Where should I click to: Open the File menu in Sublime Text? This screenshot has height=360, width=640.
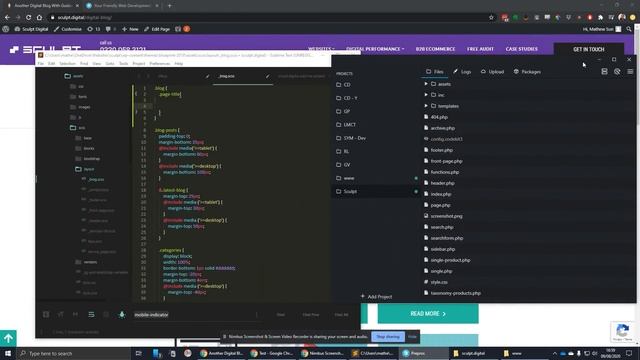coord(40,64)
